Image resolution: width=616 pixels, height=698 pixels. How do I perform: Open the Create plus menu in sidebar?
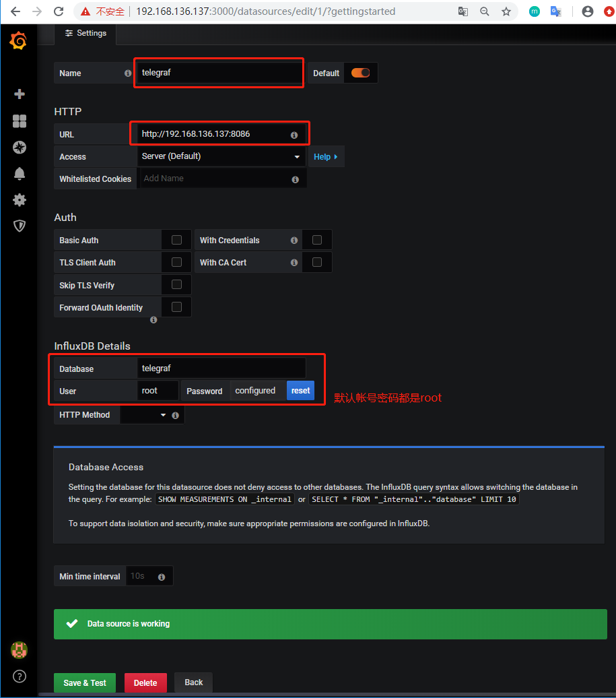(19, 94)
